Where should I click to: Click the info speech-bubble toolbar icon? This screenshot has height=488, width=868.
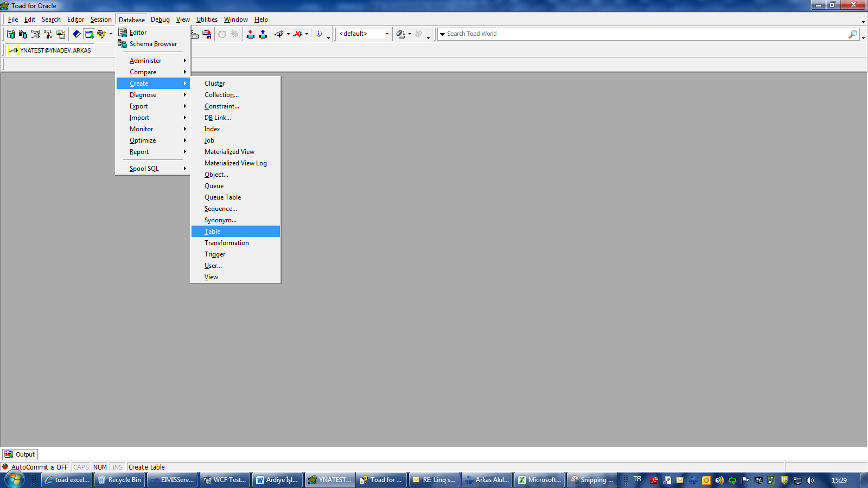tap(319, 34)
